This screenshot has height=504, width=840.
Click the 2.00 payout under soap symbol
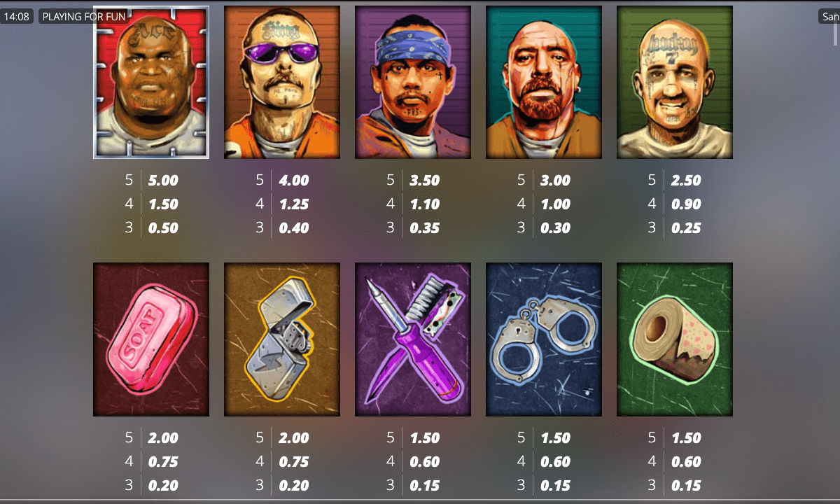click(x=163, y=438)
